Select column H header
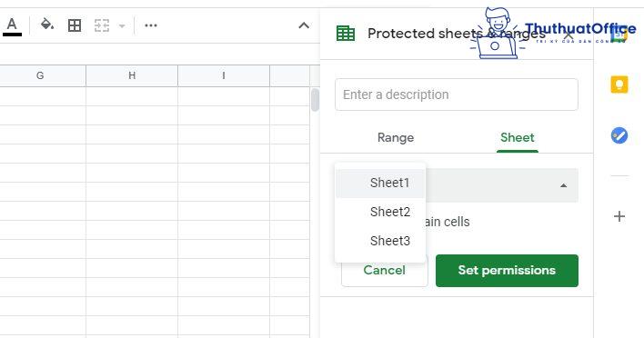This screenshot has height=338, width=644. point(132,75)
